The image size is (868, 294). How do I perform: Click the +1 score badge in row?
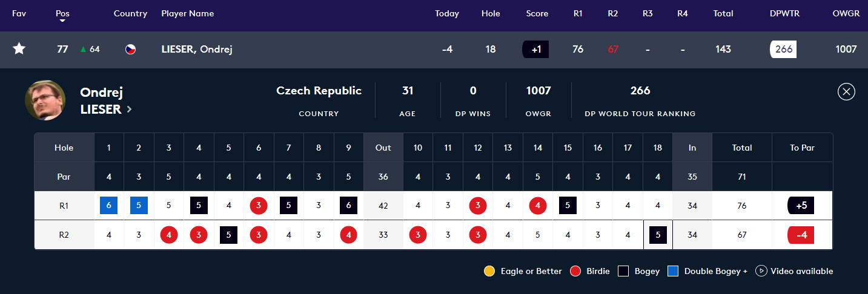535,50
